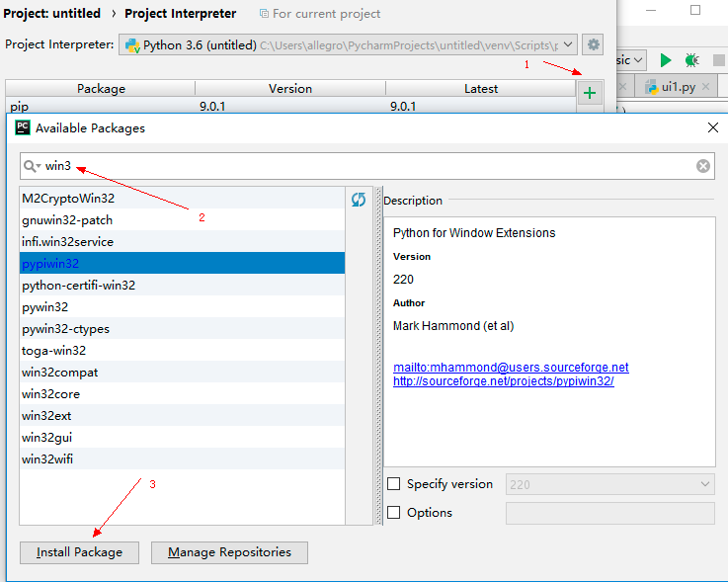The width and height of the screenshot is (728, 583).
Task: Click the Options text field
Action: coord(609,513)
